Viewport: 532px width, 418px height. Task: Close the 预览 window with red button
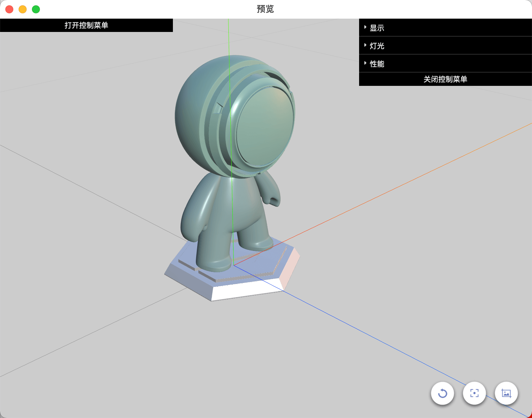click(9, 9)
